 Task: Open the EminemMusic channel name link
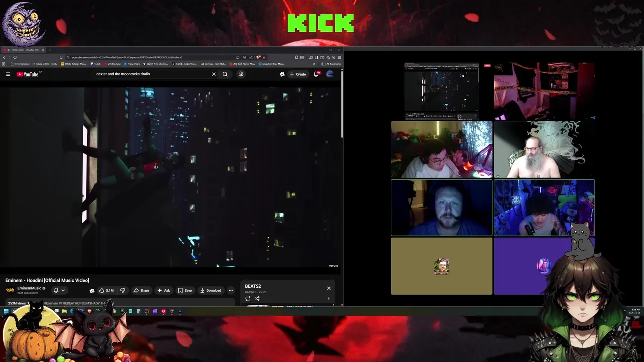coord(29,288)
